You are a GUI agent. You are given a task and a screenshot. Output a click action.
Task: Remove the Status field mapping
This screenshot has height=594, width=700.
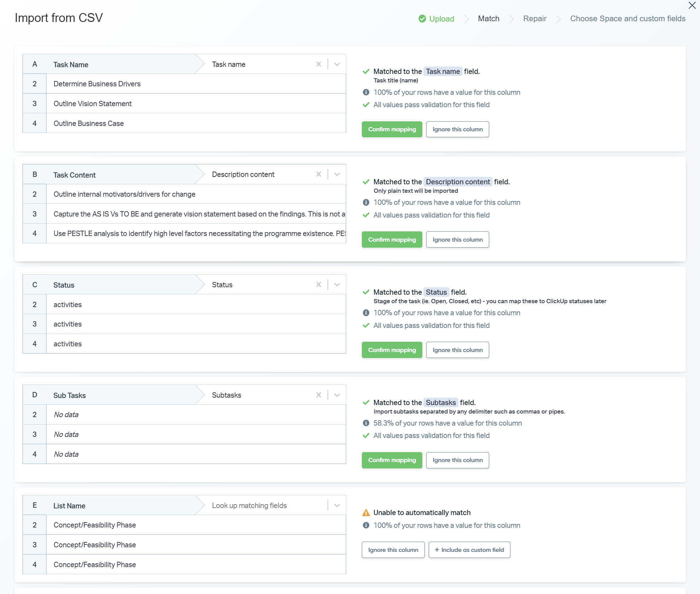tap(319, 284)
